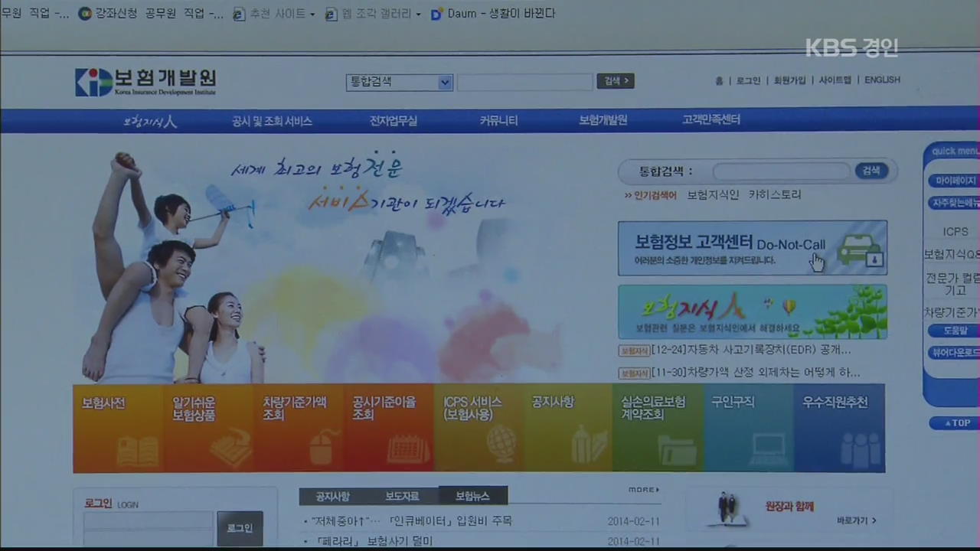This screenshot has height=551, width=980.
Task: Open the 통합검색 dropdown in header
Action: (x=399, y=82)
